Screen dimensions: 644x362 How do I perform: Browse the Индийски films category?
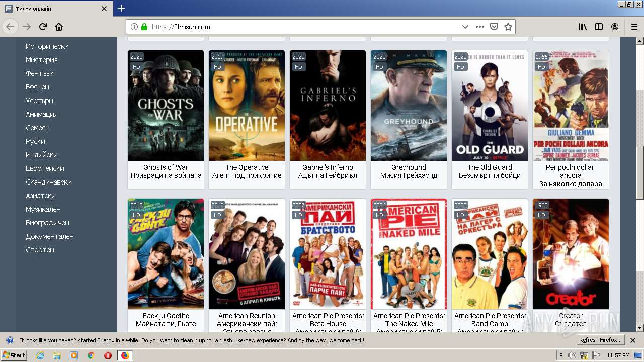(42, 155)
